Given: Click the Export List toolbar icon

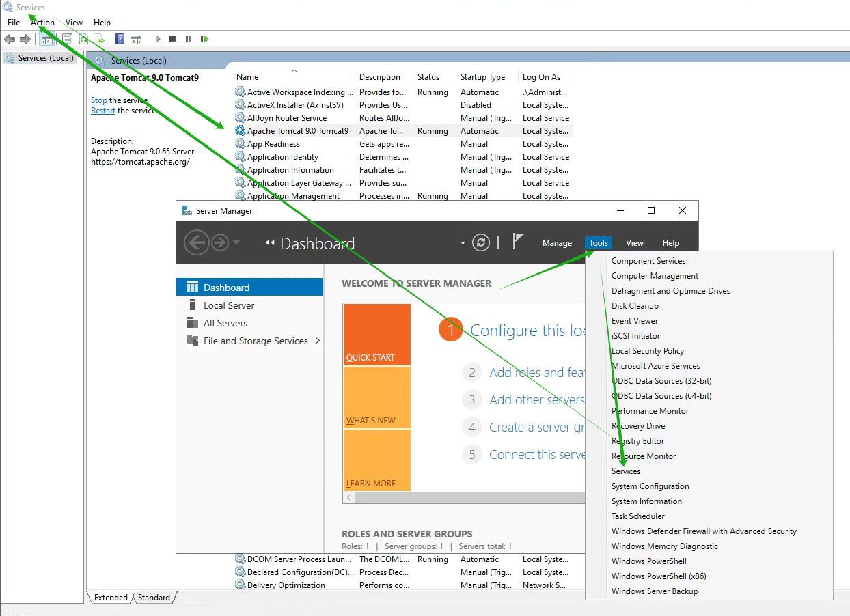Looking at the screenshot, I should (99, 40).
